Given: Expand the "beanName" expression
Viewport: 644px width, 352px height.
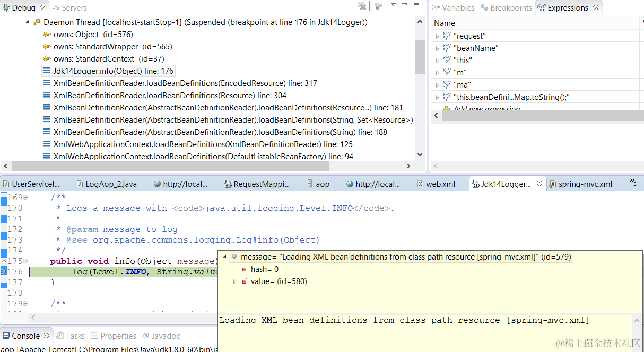Looking at the screenshot, I should tap(437, 48).
